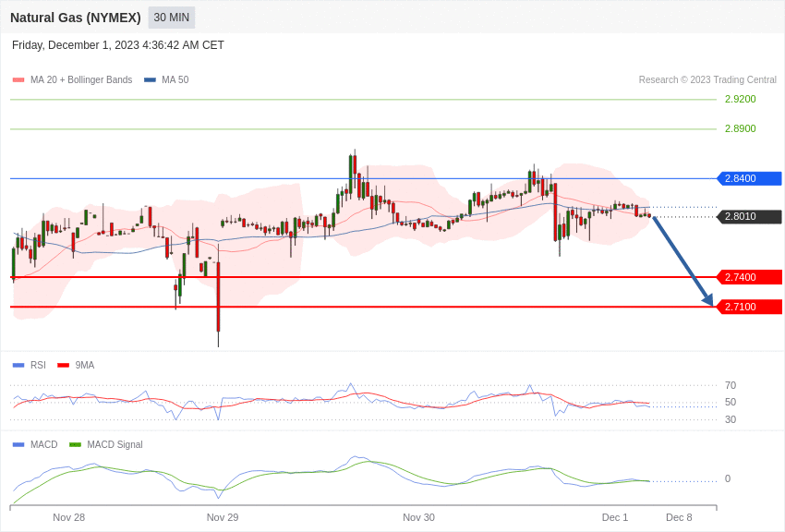Click the blue downward forecast arrow head

pos(708,299)
